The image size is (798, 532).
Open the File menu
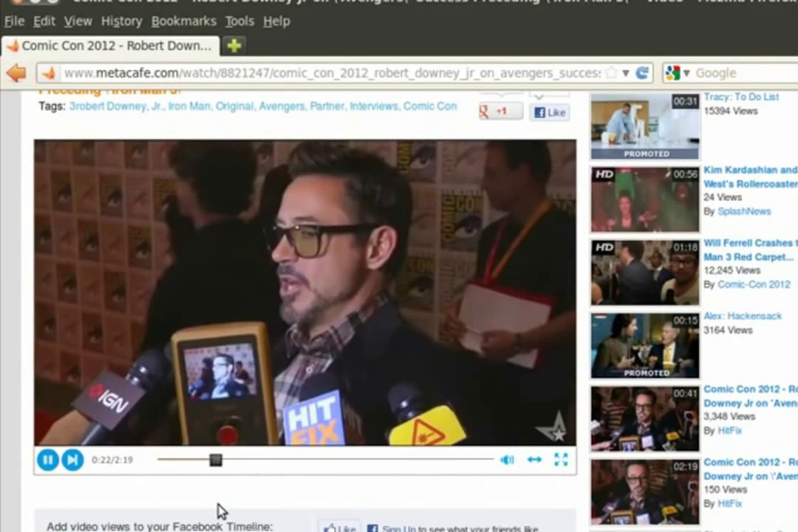tap(14, 21)
